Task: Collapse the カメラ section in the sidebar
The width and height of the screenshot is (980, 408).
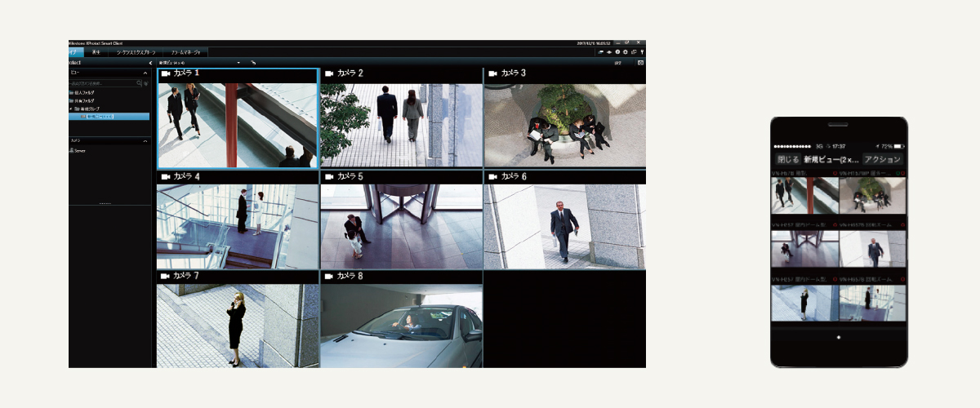Action: (x=145, y=141)
